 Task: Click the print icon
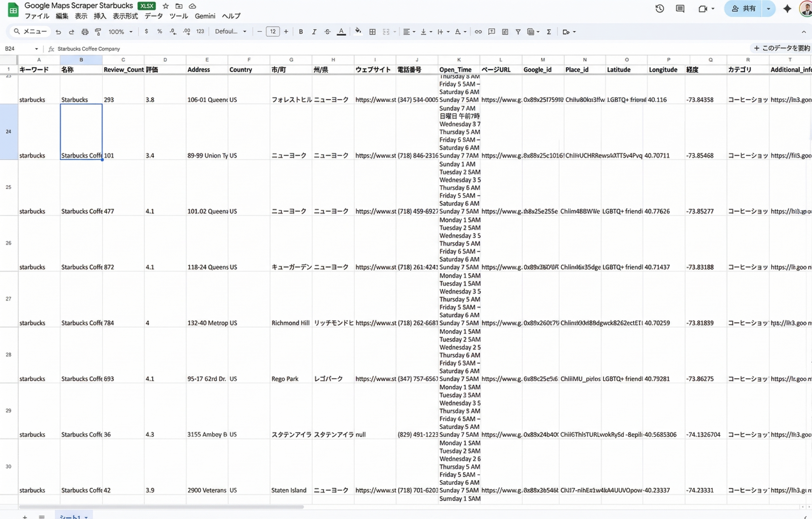85,32
